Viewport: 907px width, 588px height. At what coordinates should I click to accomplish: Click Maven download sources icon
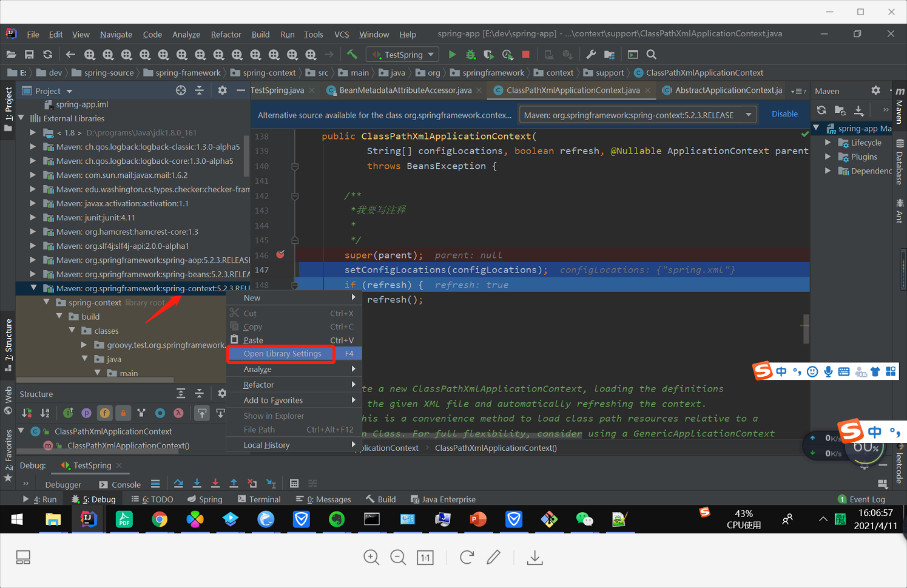[x=859, y=110]
